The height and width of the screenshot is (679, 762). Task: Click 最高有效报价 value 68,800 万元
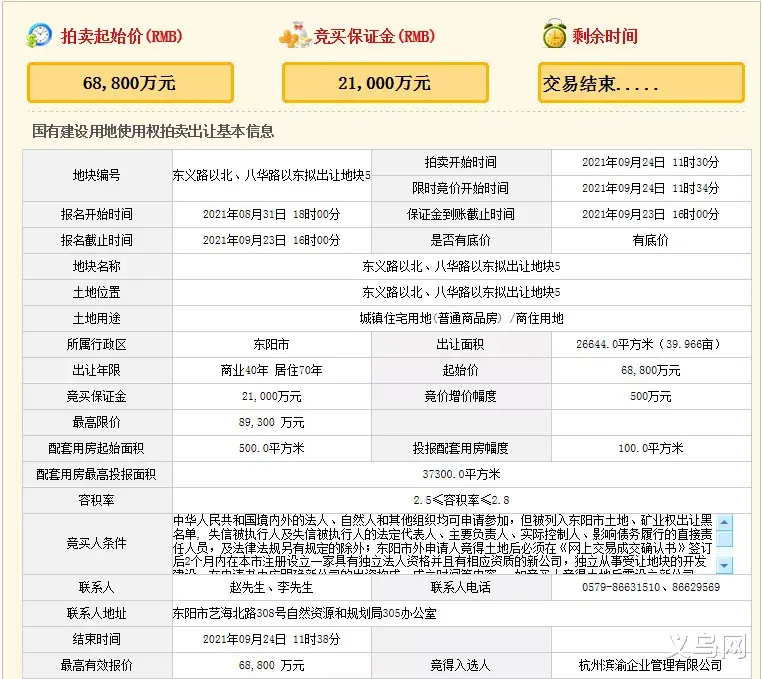[x=271, y=665]
